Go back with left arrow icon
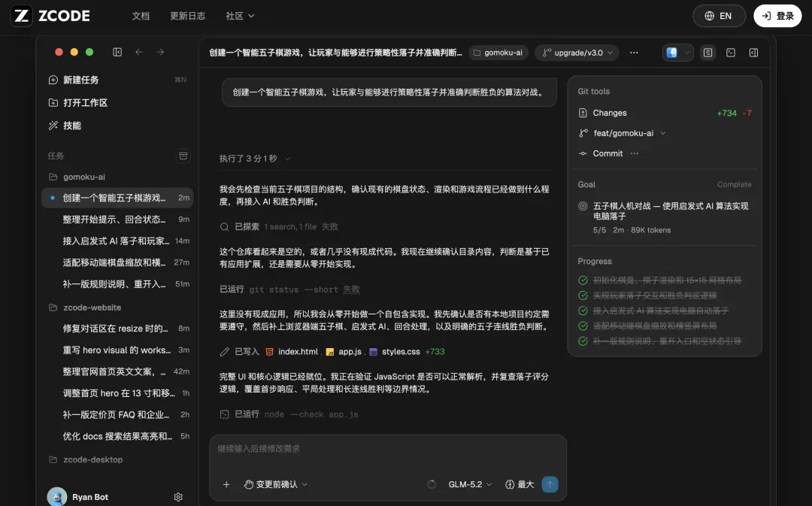This screenshot has height=506, width=812. point(139,52)
